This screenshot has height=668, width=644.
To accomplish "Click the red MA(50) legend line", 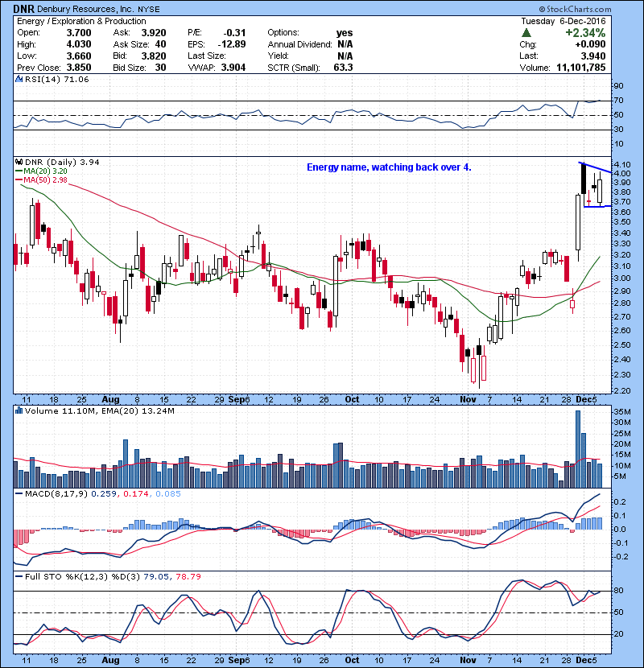I will [x=19, y=180].
